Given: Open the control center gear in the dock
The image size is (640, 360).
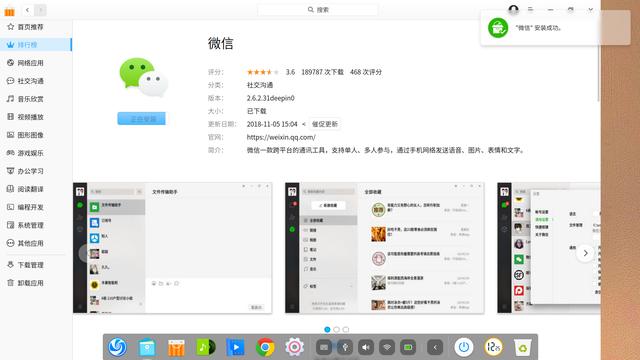Looking at the screenshot, I should (x=294, y=347).
